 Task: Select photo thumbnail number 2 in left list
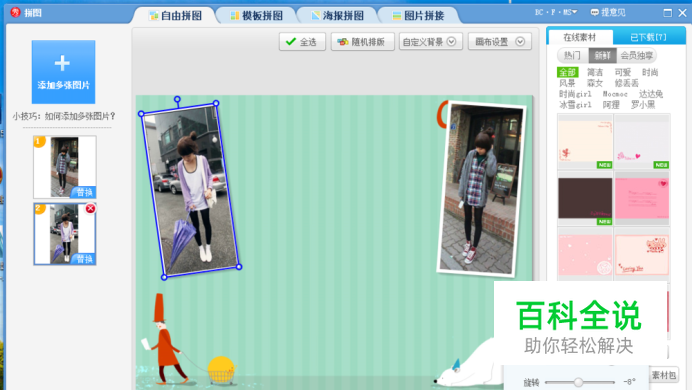tap(64, 234)
